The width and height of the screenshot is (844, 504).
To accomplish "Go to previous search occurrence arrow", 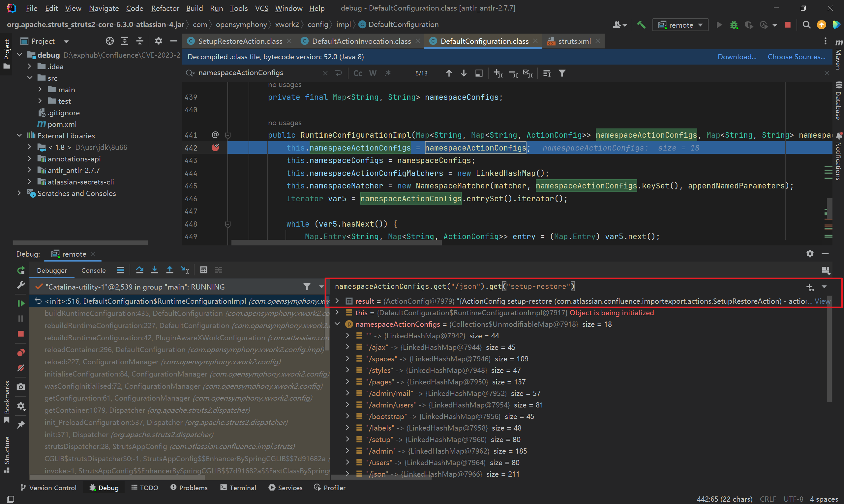I will click(449, 73).
